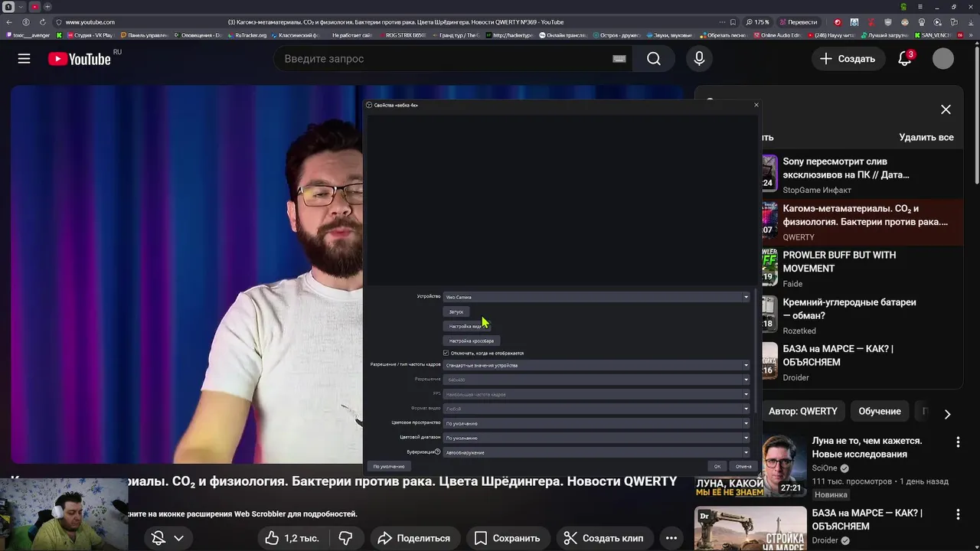Open Цветовое пространство dropdown
Screen dimensions: 980x551
(596, 423)
